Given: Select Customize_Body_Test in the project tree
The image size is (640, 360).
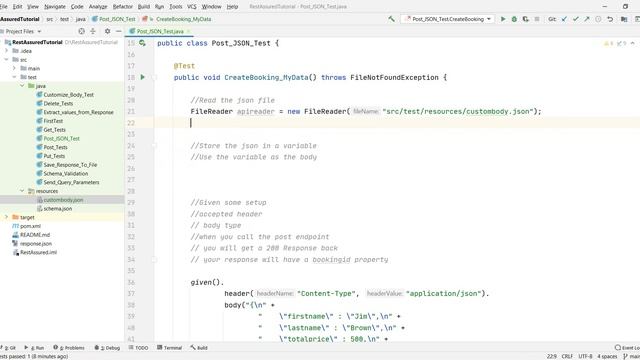Looking at the screenshot, I should click(68, 95).
